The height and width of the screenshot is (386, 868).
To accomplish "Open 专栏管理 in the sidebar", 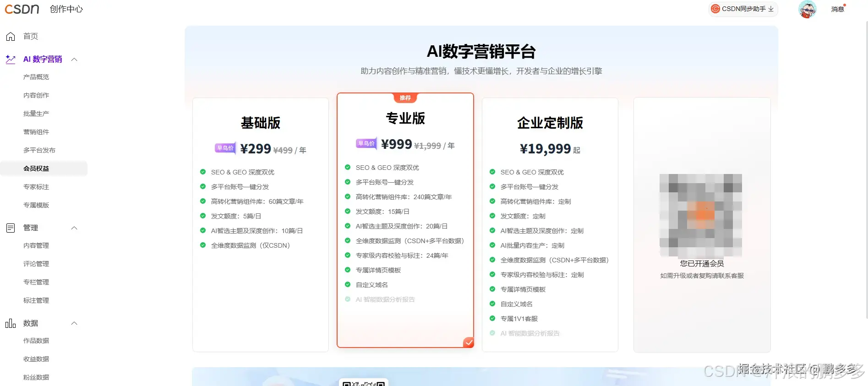I will (x=36, y=282).
